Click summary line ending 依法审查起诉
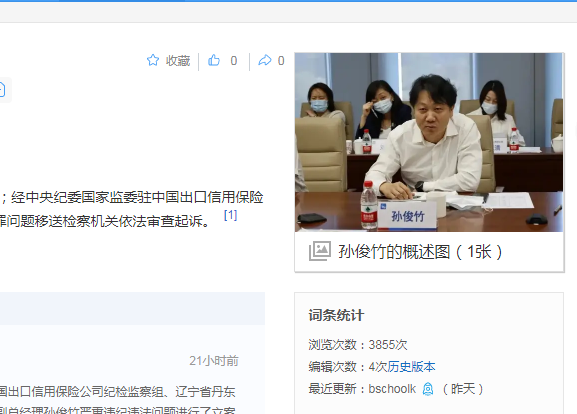The height and width of the screenshot is (414, 577). (105, 221)
